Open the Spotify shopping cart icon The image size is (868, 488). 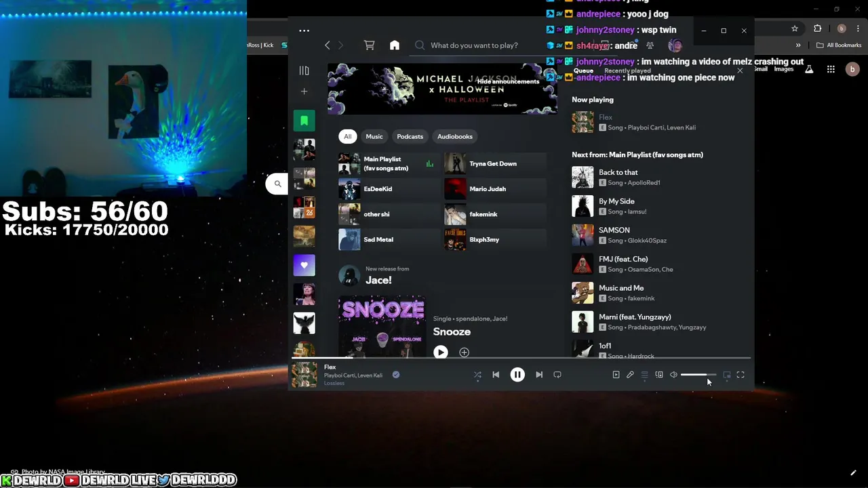(369, 45)
